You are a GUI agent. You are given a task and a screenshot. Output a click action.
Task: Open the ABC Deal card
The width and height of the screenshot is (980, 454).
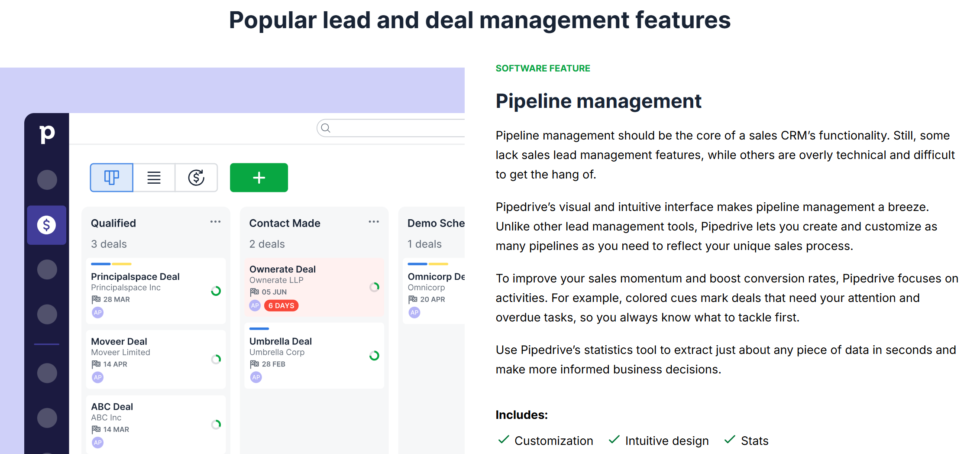point(156,425)
